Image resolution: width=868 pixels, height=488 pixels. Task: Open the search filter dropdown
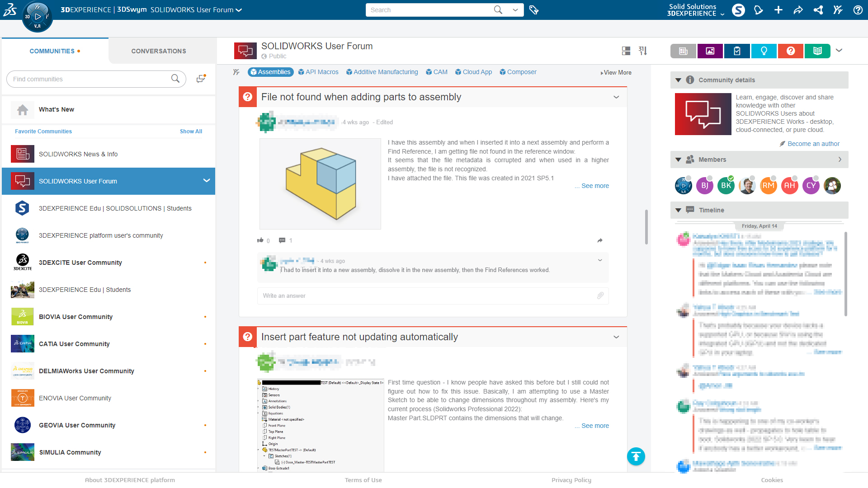coord(515,9)
